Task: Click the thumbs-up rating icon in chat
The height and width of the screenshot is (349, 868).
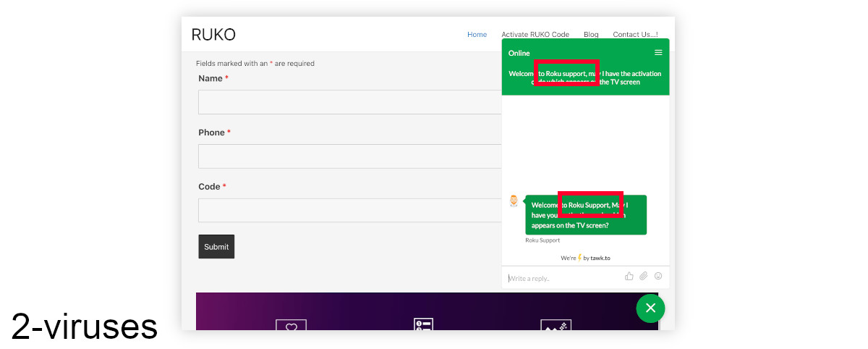Action: 629,276
